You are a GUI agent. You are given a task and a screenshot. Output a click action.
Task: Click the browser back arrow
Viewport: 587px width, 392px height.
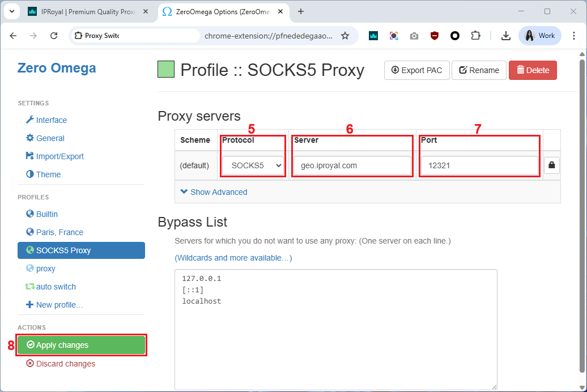point(14,36)
